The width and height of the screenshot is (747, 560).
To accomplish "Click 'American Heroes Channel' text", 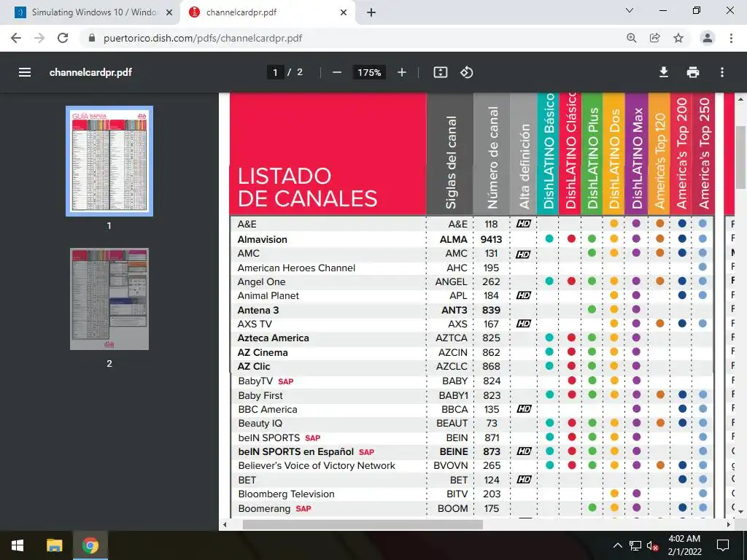I will point(296,268).
